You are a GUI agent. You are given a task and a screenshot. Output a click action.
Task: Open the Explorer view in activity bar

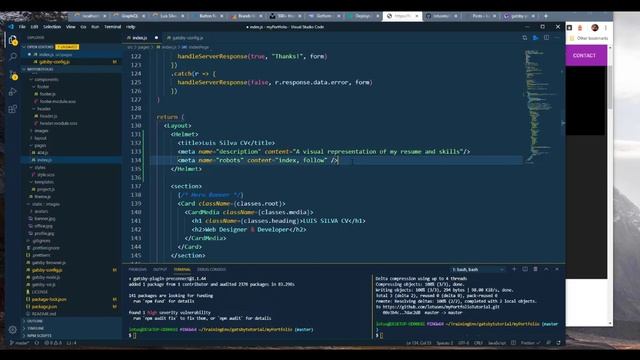(x=13, y=40)
